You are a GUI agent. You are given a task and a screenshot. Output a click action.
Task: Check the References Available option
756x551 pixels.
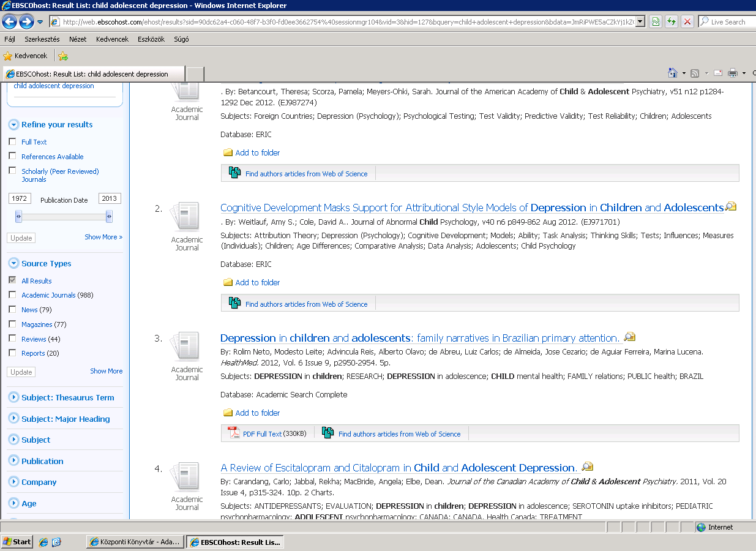(x=12, y=156)
